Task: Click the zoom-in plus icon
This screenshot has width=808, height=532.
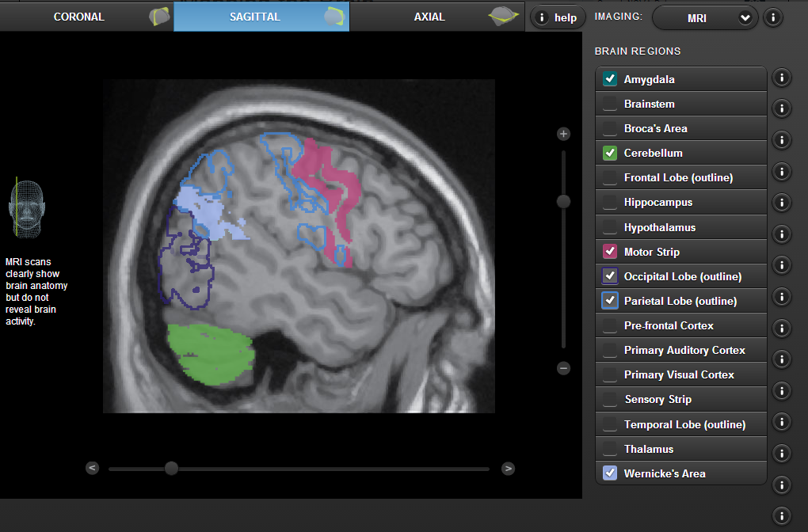Action: click(x=563, y=134)
